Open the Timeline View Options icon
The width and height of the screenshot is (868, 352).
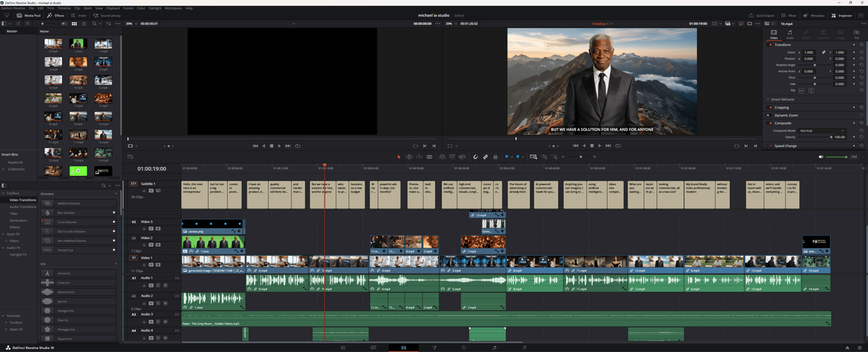(130, 157)
